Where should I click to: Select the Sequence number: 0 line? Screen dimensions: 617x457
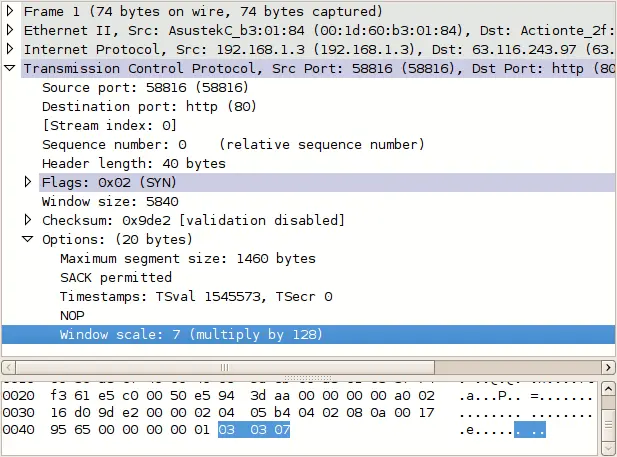click(x=233, y=144)
